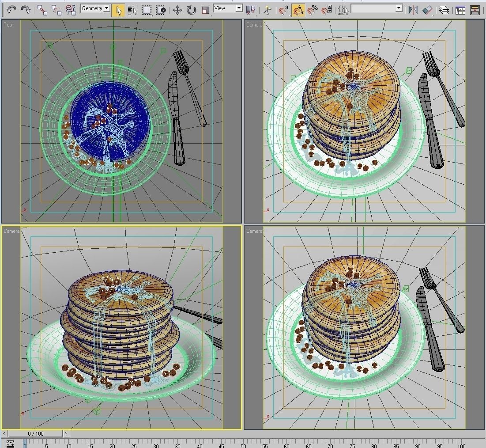486x448 pixels.
Task: Toggle the Angle Snap button
Action: 298,11
